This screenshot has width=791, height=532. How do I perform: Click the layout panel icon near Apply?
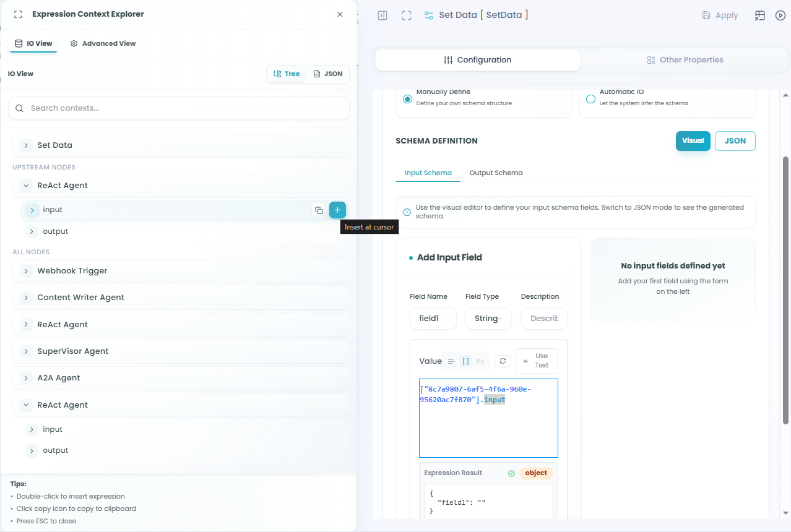click(x=759, y=15)
